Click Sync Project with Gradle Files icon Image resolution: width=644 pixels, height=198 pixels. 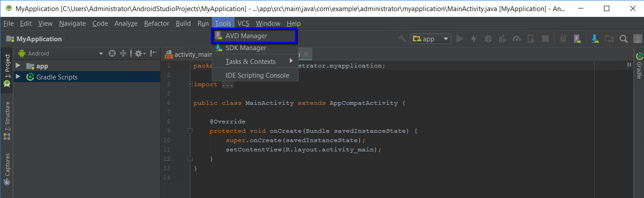click(x=563, y=39)
